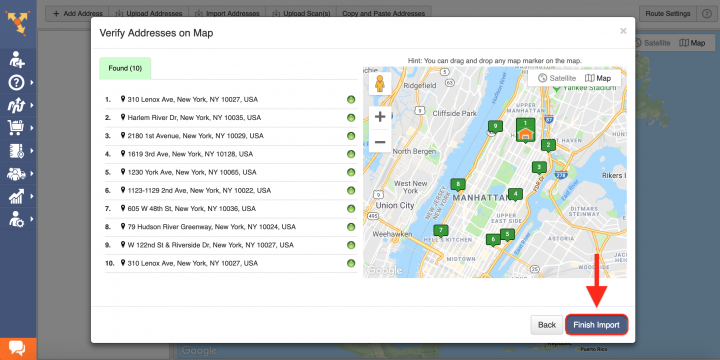This screenshot has height=360, width=720.
Task: Zoom out on the dialog map
Action: point(380,142)
